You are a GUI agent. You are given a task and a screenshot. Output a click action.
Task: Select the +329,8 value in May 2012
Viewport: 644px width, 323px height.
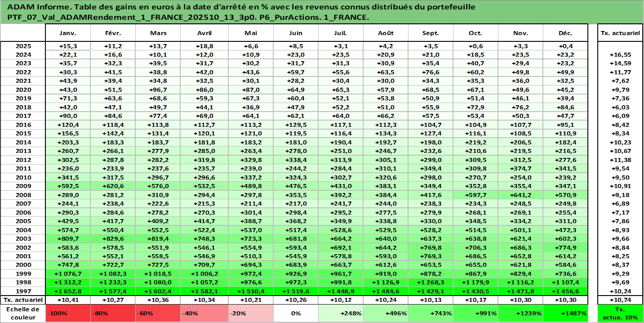tap(251, 160)
